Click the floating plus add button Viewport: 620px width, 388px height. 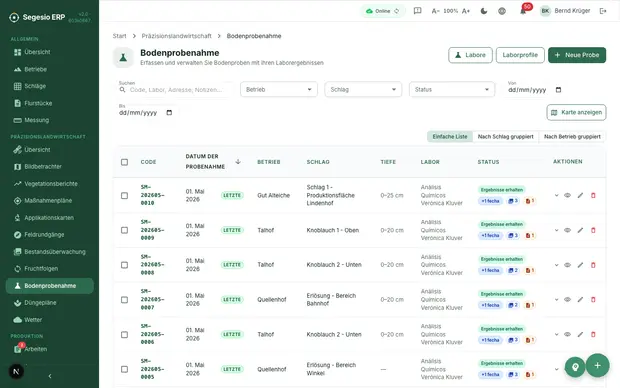597,365
